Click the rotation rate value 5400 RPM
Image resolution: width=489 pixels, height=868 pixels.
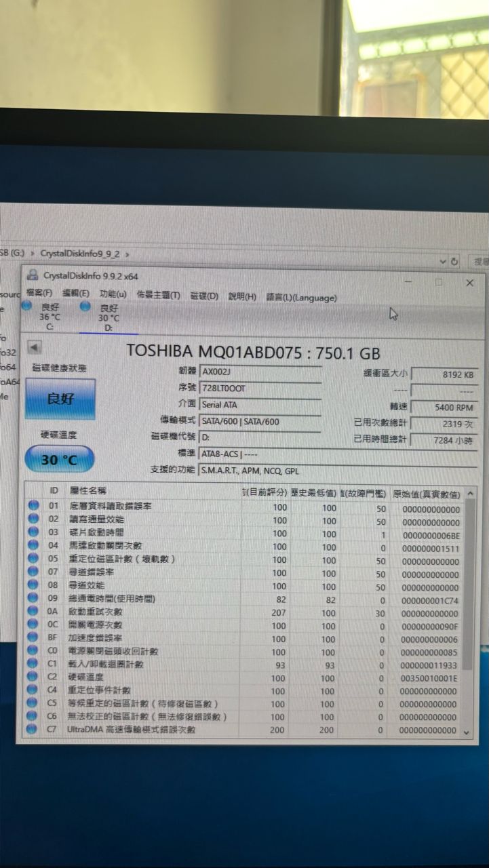(444, 408)
